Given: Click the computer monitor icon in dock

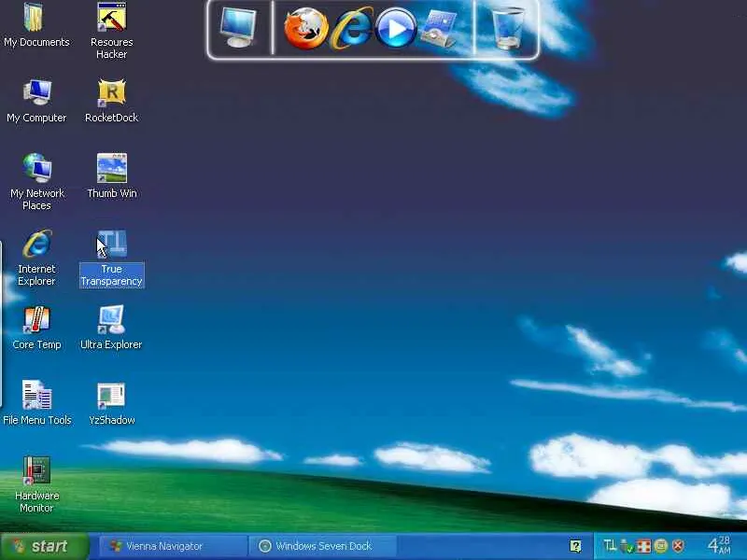Looking at the screenshot, I should click(x=238, y=28).
